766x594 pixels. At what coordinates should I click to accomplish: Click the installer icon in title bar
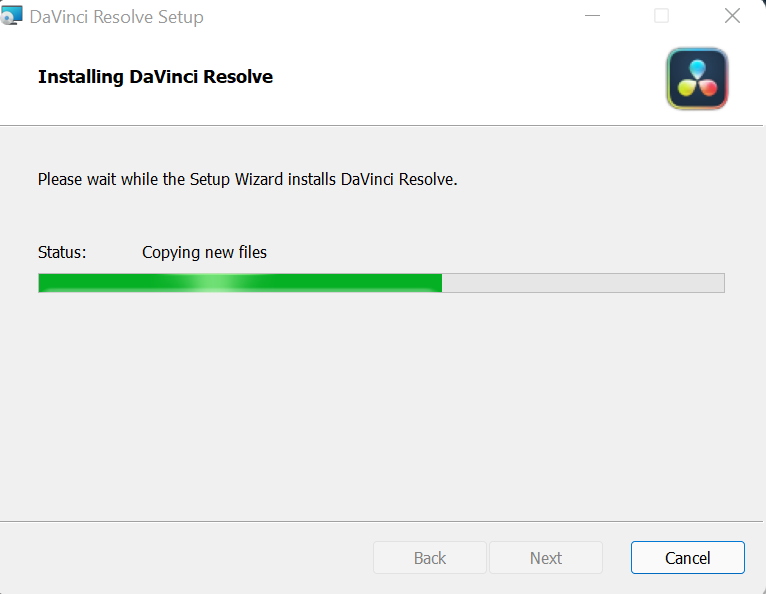point(11,15)
